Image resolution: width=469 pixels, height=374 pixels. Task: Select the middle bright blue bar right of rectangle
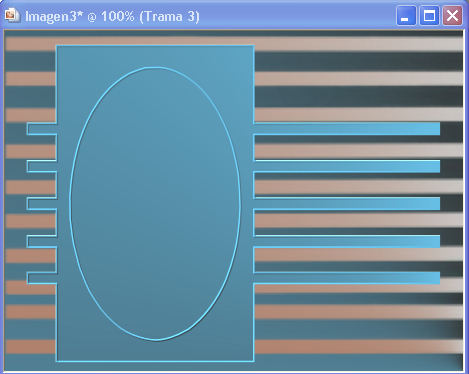[347, 203]
